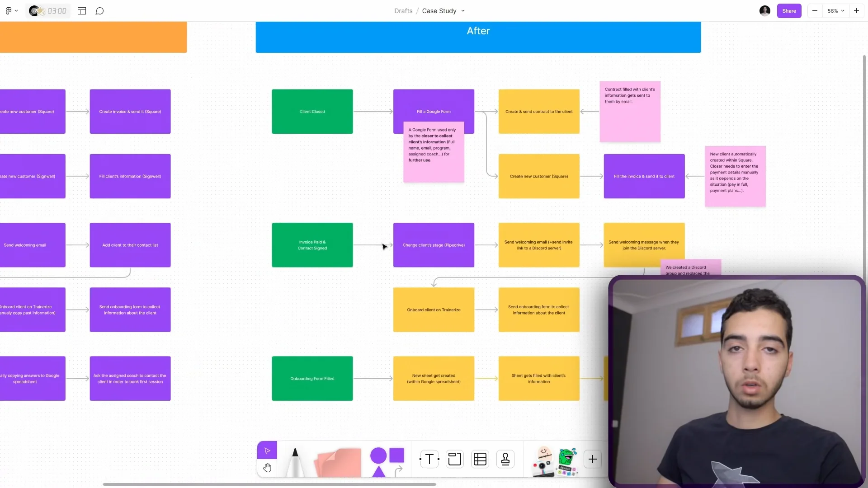
Task: Open the 56% zoom dropdown
Action: (x=835, y=11)
